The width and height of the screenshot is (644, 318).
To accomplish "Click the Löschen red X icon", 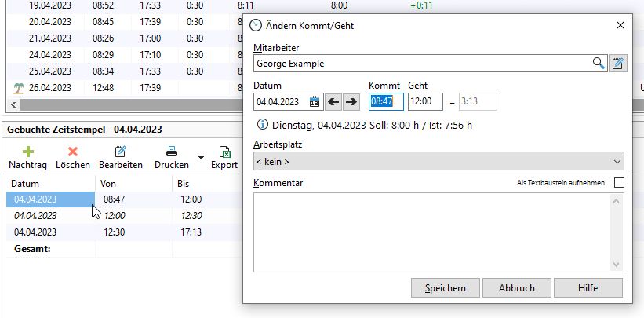I will click(x=73, y=151).
